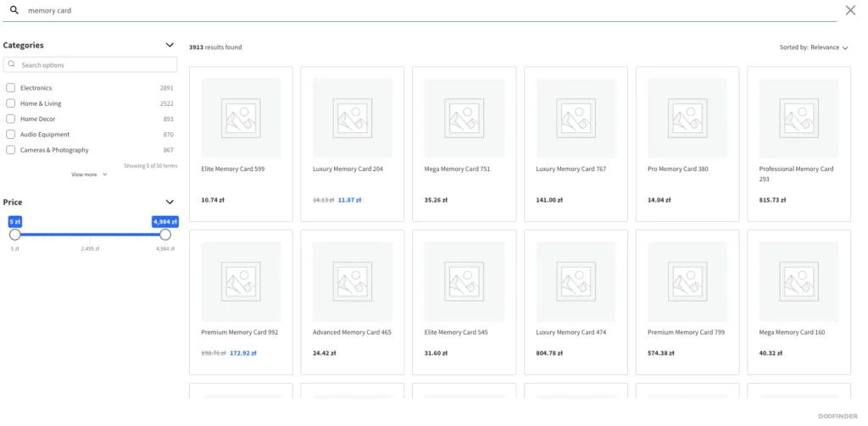
Task: Click the Elite Memory Card 599 title
Action: click(x=233, y=169)
